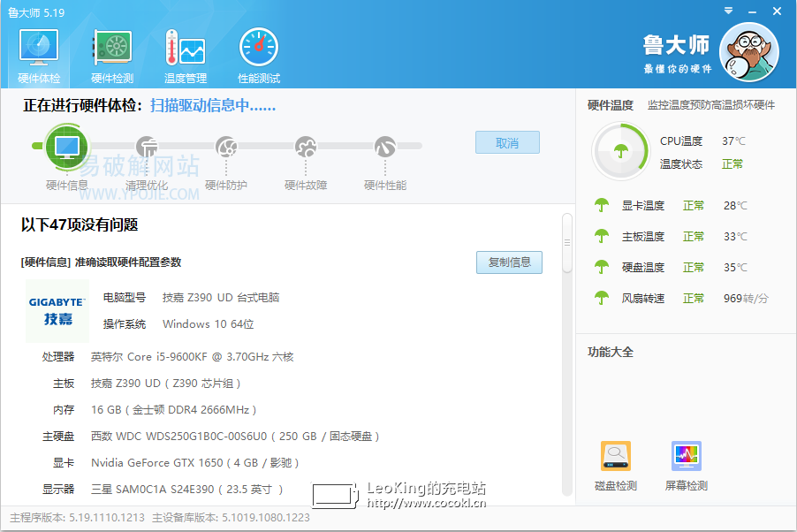797x532 pixels.
Task: Click the 16 GB 金士顿 DDR4 memory line
Action: (x=174, y=409)
